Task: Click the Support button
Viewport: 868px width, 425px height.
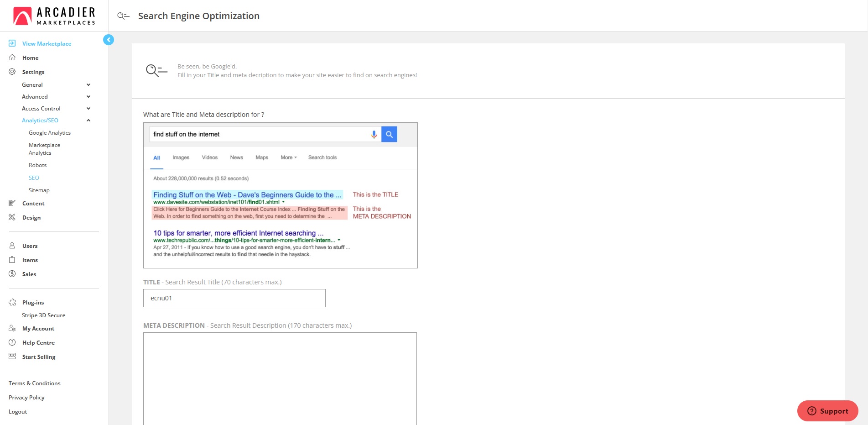Action: click(x=827, y=411)
